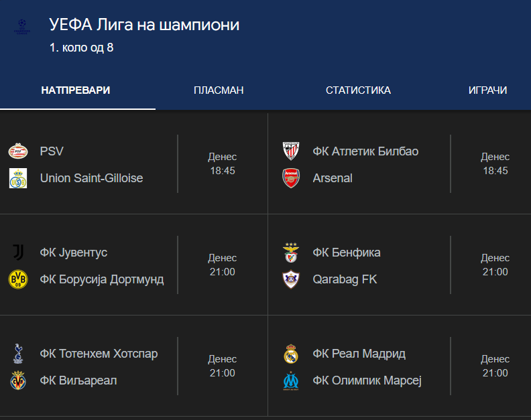Open the PSV match time Денес 18:45
This screenshot has height=420, width=531.
coord(222,164)
